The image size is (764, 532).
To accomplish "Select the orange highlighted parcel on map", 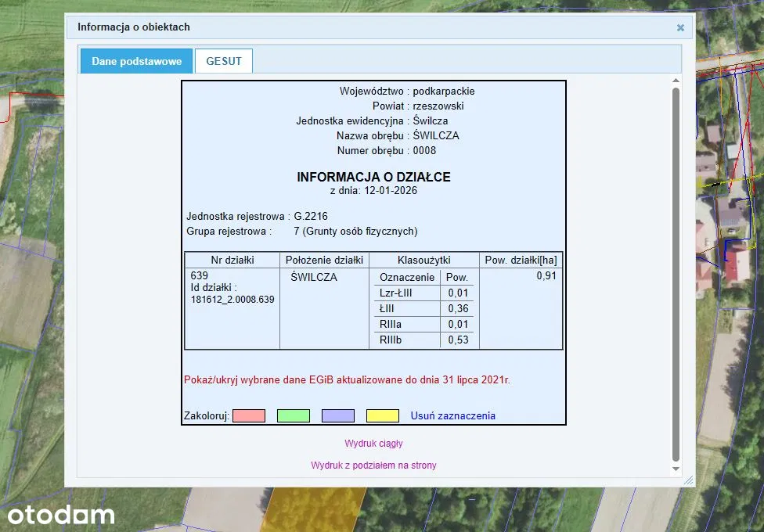I will (313, 509).
